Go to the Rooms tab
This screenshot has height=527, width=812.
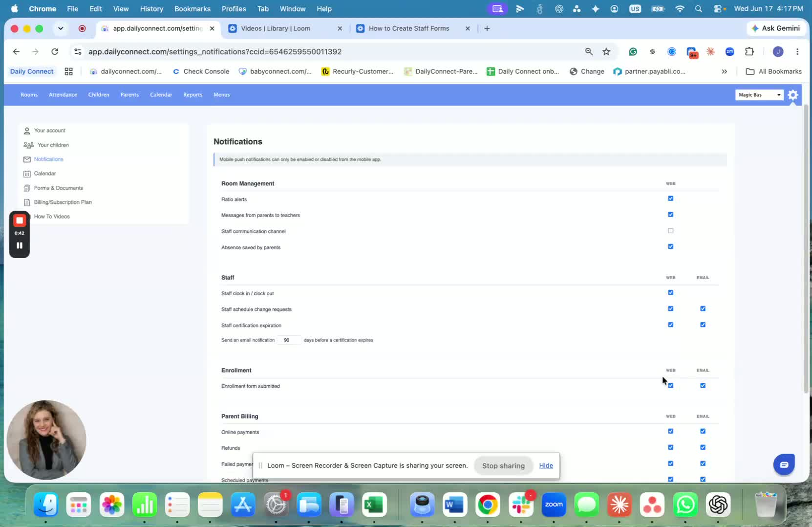tap(29, 95)
